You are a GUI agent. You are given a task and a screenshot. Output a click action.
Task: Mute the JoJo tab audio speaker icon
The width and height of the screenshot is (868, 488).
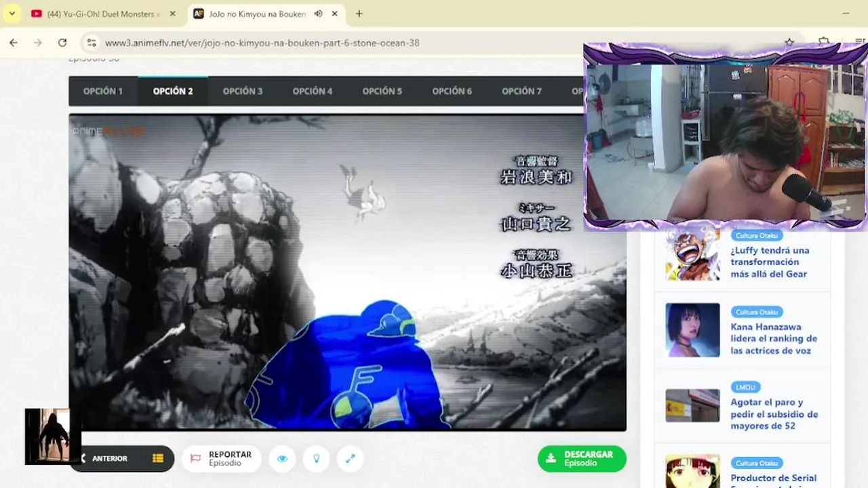[318, 14]
